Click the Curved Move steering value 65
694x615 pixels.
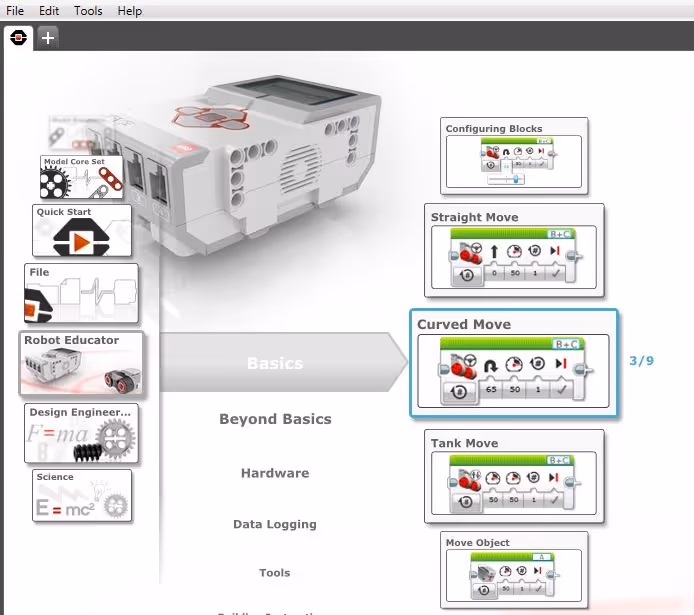click(491, 390)
